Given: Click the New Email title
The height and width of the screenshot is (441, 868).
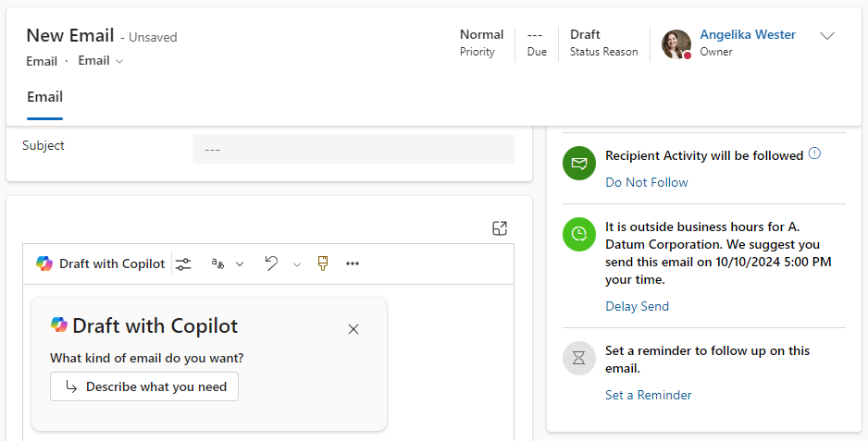Looking at the screenshot, I should pos(70,35).
